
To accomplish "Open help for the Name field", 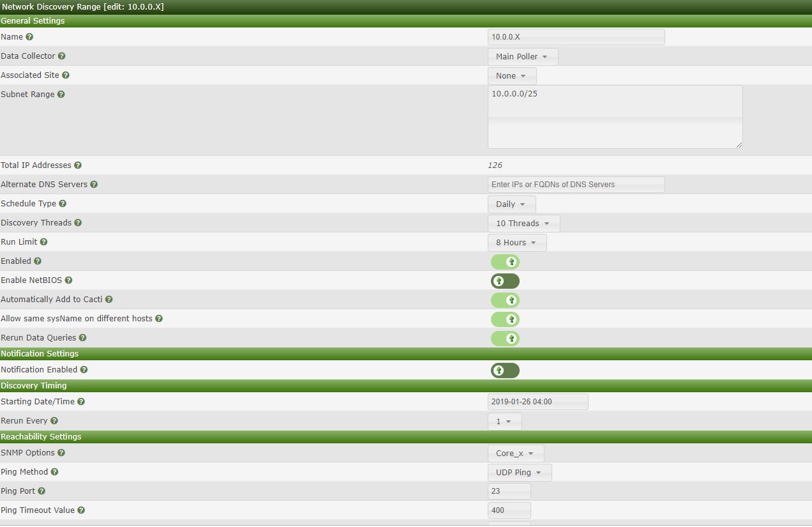I will click(x=29, y=37).
